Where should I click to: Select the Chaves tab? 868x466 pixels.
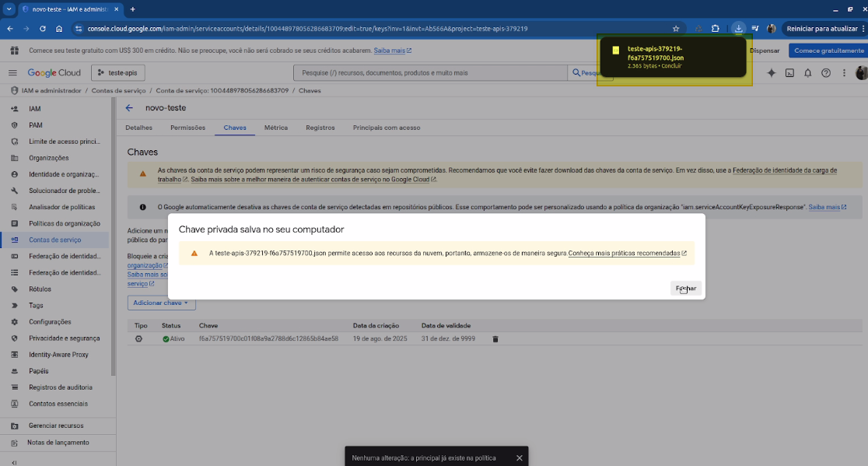click(x=235, y=128)
